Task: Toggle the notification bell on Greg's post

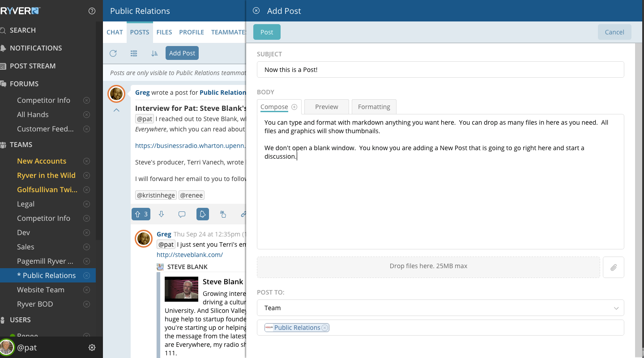Action: [203, 214]
